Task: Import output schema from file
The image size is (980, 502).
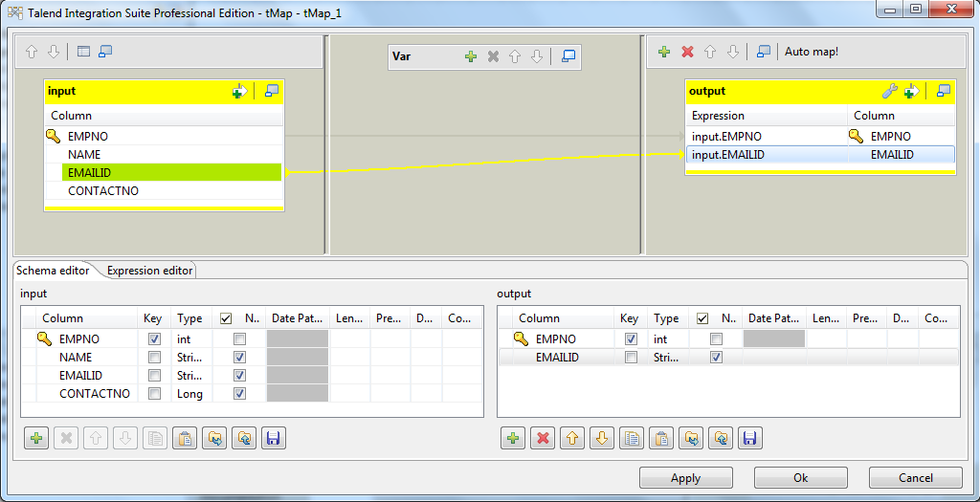Action: tap(691, 438)
